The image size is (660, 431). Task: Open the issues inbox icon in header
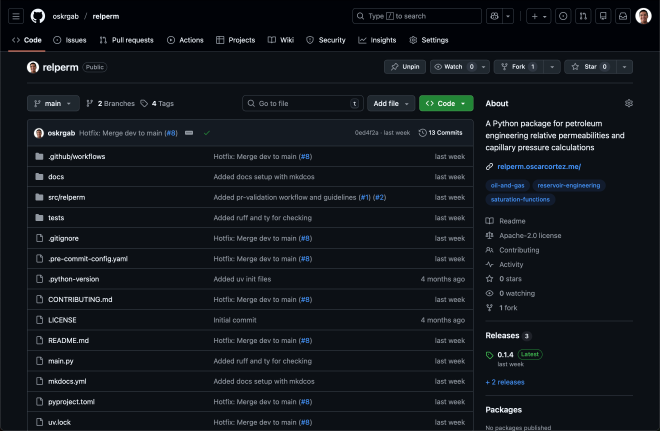[563, 16]
